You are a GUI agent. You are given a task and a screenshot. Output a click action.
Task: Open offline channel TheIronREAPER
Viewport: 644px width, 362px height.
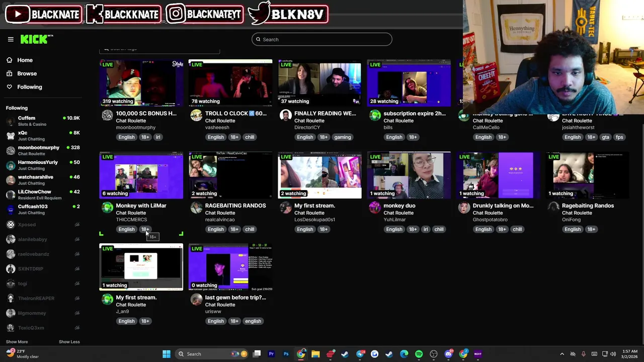tap(43, 298)
